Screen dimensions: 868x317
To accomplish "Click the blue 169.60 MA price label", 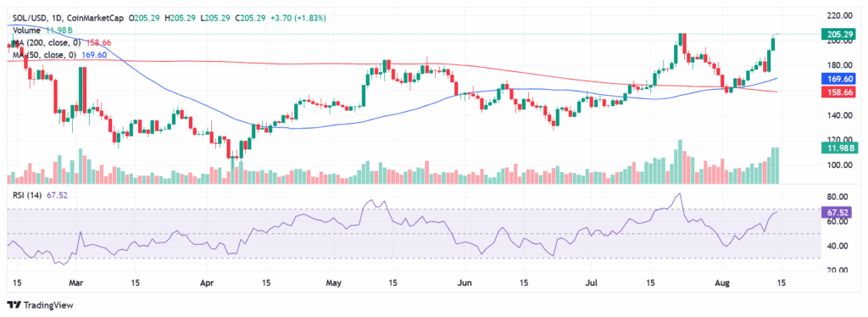I will coord(838,79).
